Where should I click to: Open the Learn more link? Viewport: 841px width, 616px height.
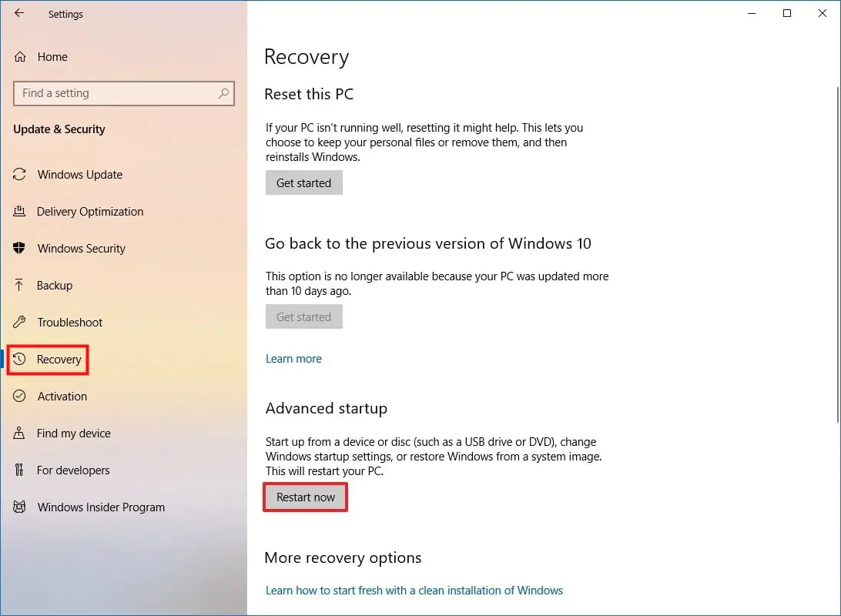point(293,359)
